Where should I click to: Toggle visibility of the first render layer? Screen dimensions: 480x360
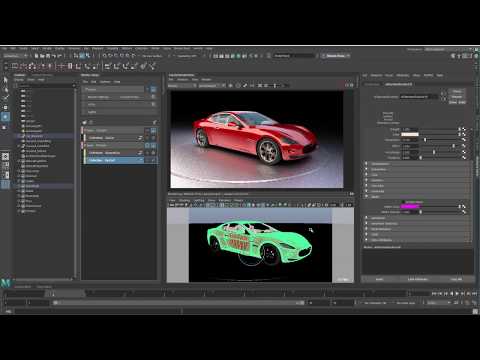pos(147,130)
